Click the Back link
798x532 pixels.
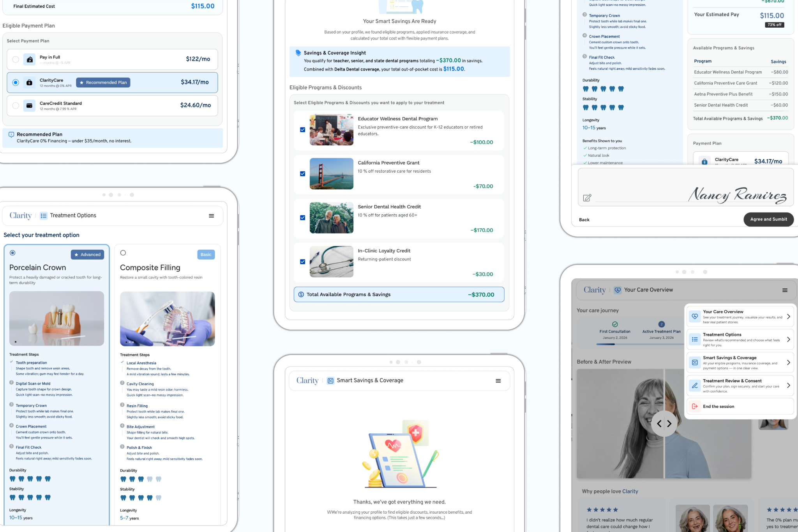coord(584,220)
